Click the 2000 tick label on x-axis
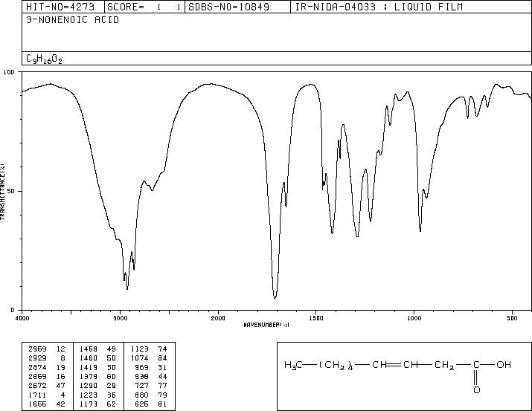This screenshot has height=411, width=532. point(218,318)
